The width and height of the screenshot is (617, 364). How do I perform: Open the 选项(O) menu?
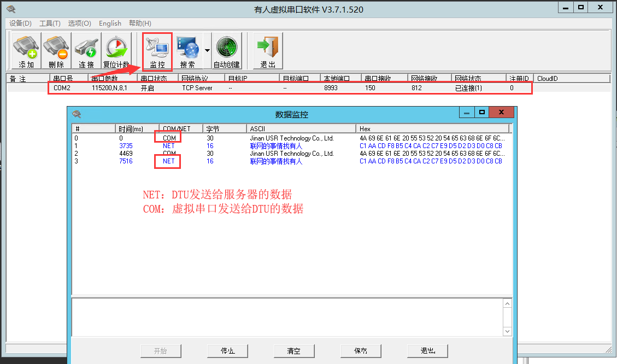point(79,24)
